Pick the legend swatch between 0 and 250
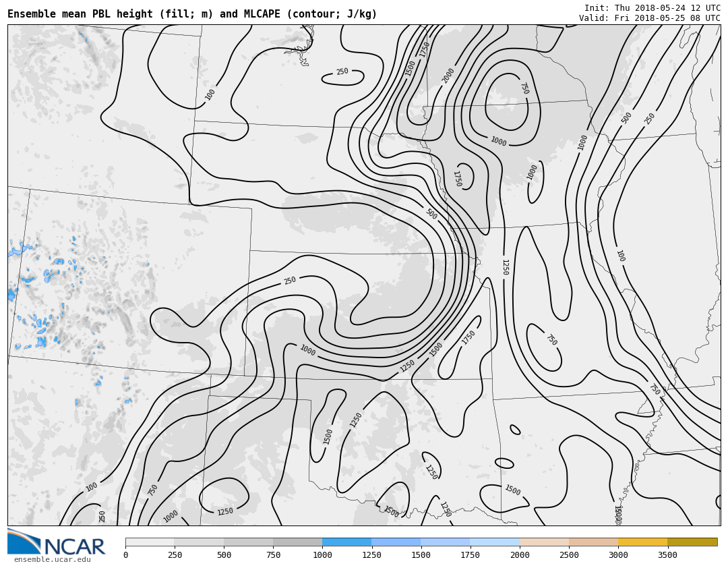The image size is (728, 568). tap(150, 542)
